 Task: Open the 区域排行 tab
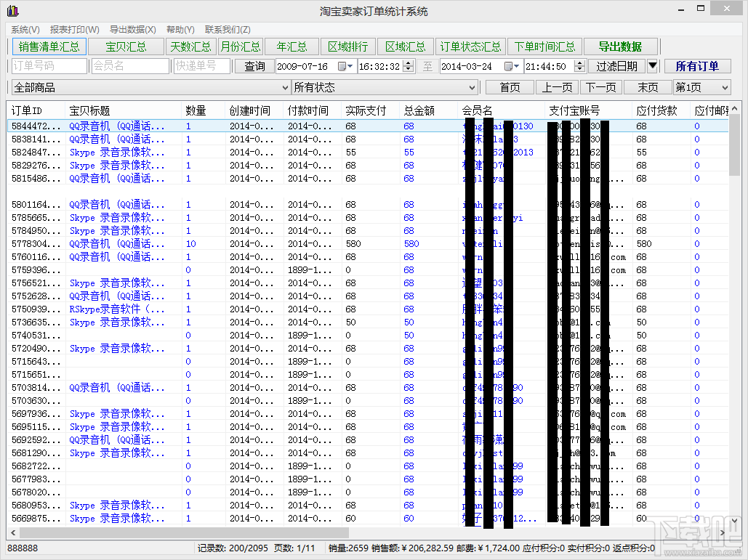[x=347, y=46]
